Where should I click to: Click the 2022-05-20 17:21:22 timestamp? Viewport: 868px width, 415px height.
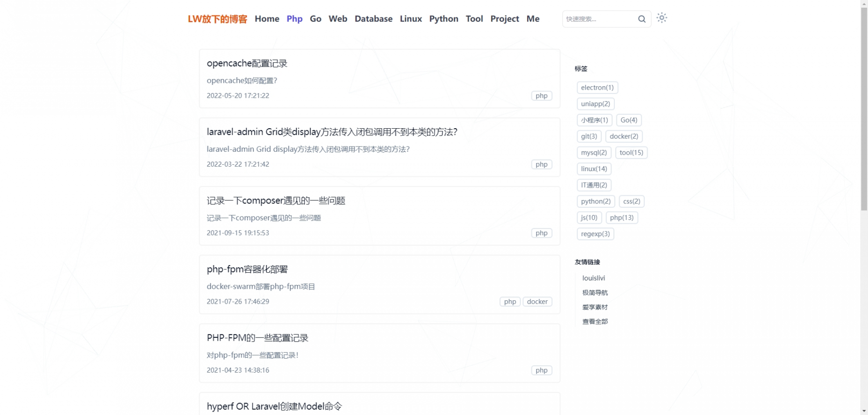(238, 96)
